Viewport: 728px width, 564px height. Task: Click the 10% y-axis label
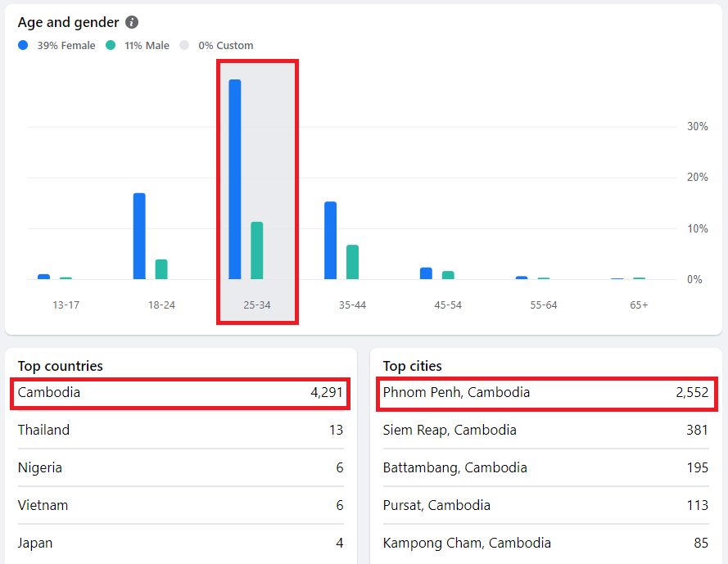point(698,228)
